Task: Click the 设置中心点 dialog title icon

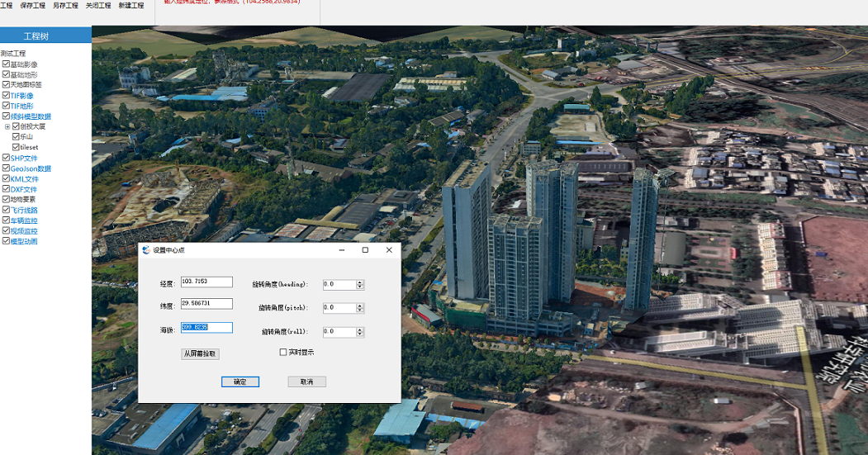Action: [x=146, y=250]
